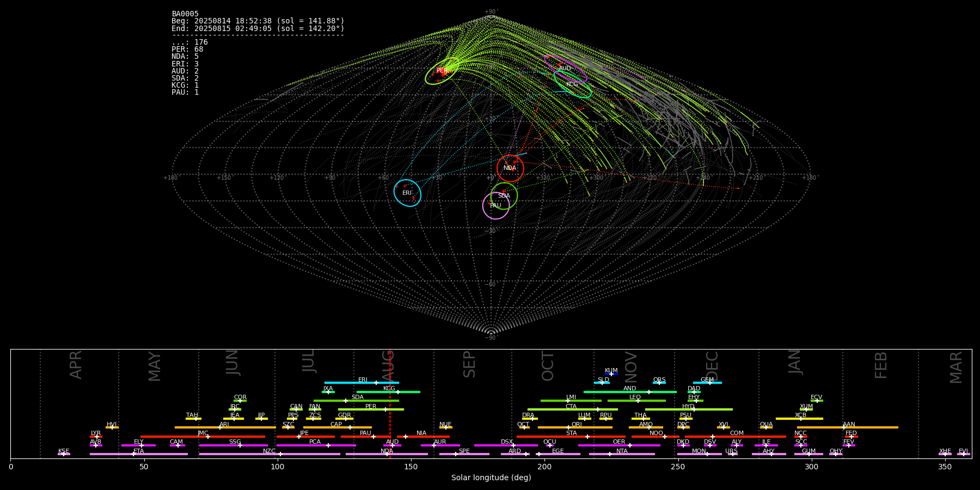Viewport: 980px width, 490px height.
Task: Select the SPE pink shower bar
Action: click(x=464, y=454)
